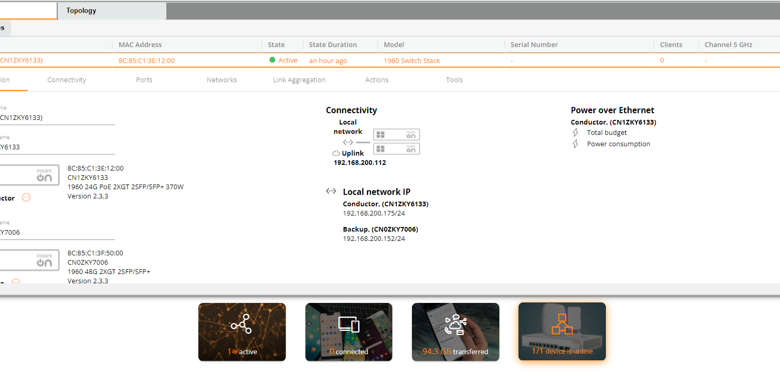Select the upper stacked switch icon in Connectivity
Screen dimensions: 780x372
pos(396,134)
